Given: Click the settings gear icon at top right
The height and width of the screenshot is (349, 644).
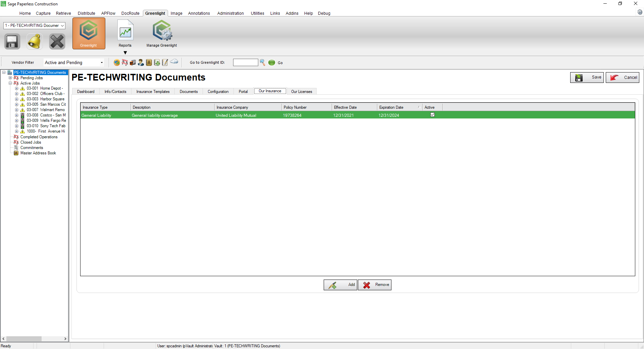Looking at the screenshot, I should pyautogui.click(x=640, y=12).
